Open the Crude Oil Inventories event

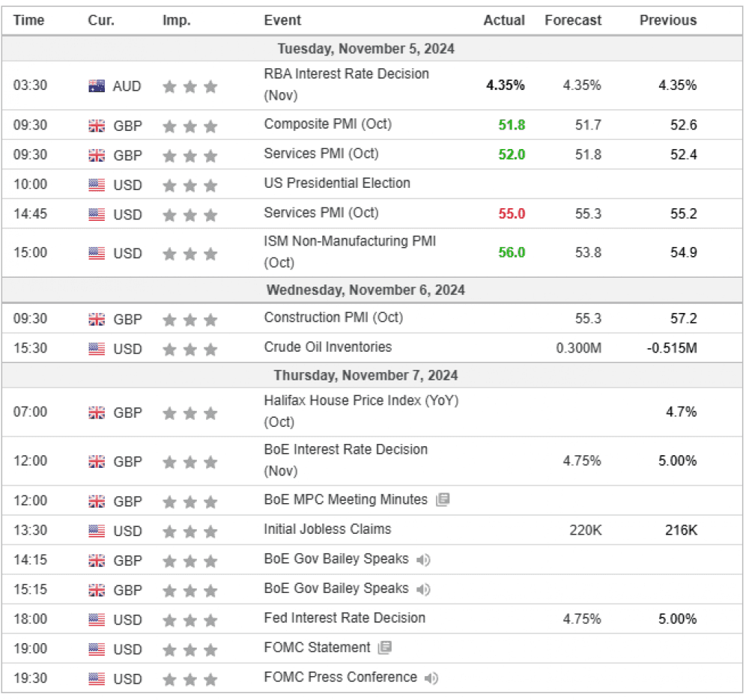[328, 347]
